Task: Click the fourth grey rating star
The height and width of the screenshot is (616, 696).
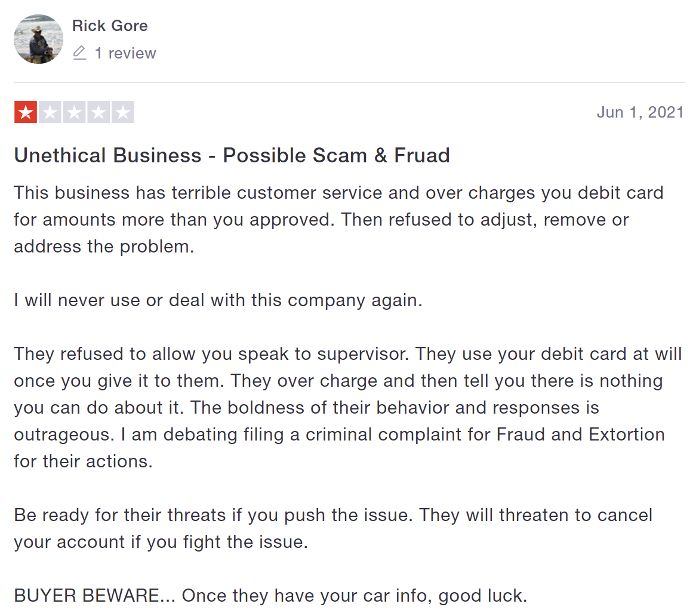Action: 98,112
